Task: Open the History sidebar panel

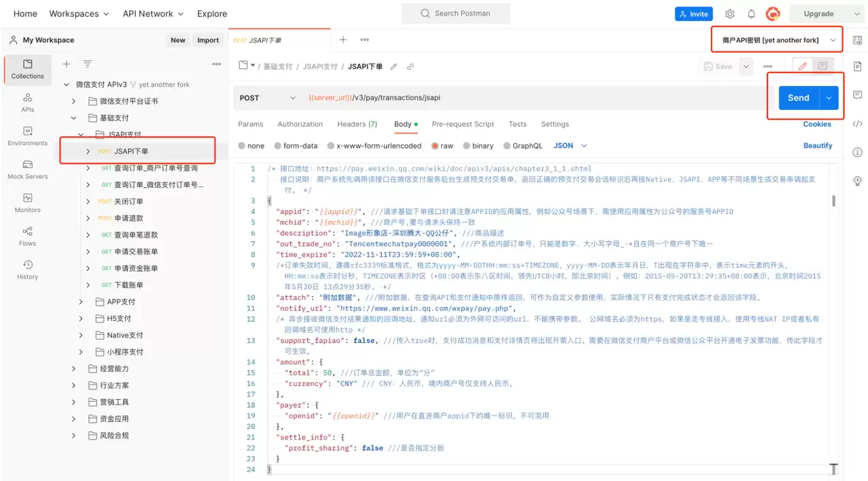Action: (x=27, y=269)
